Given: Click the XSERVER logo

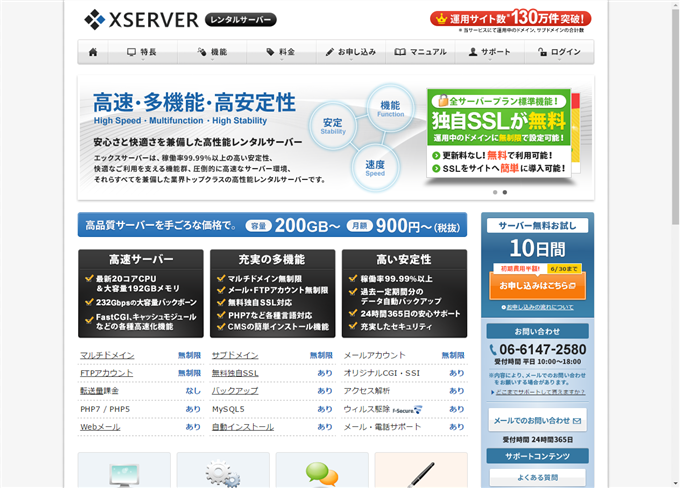Looking at the screenshot, I should tap(141, 20).
